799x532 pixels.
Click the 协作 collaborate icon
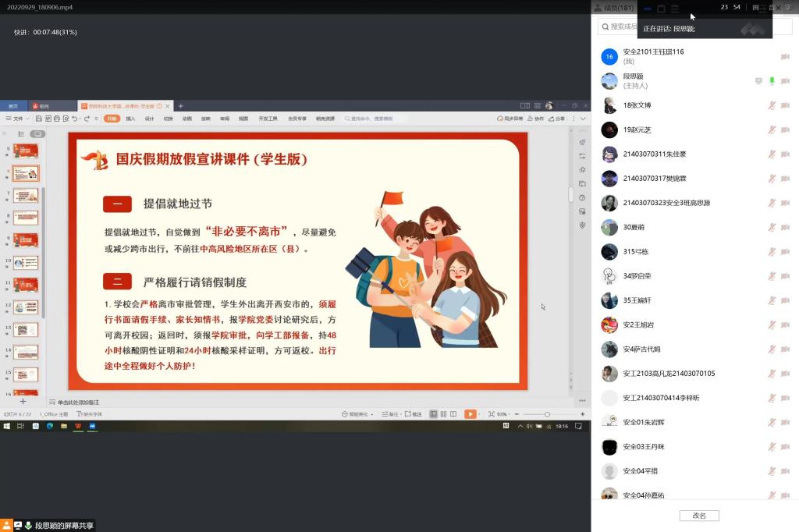(x=535, y=119)
